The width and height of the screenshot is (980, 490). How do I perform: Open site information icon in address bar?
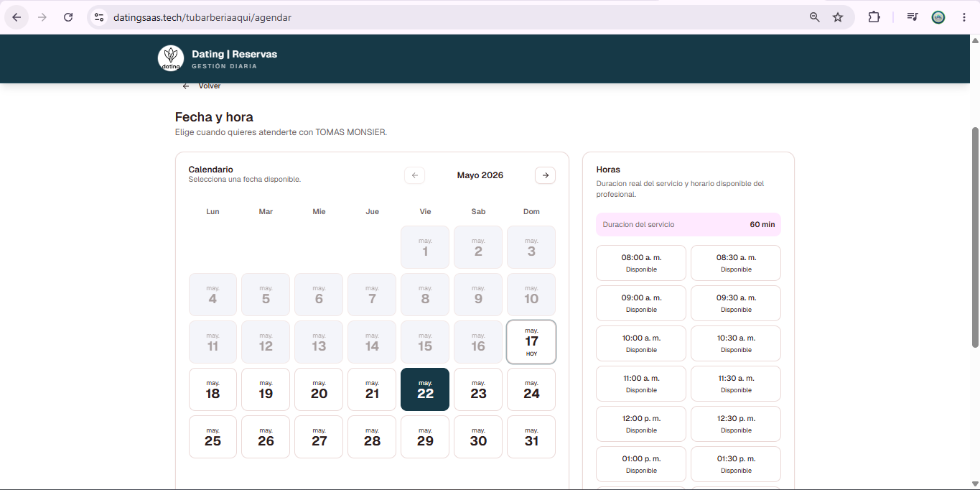(99, 17)
